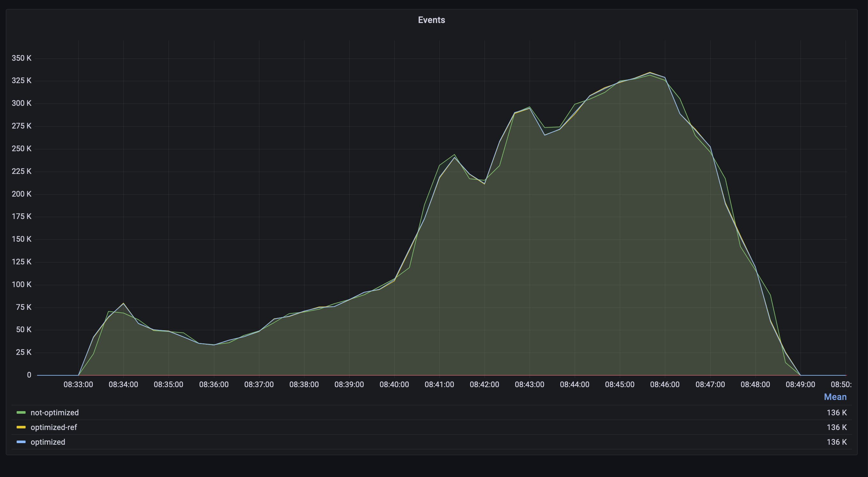This screenshot has width=868, height=477.
Task: Toggle the optimized-ref series legend label
Action: [54, 427]
